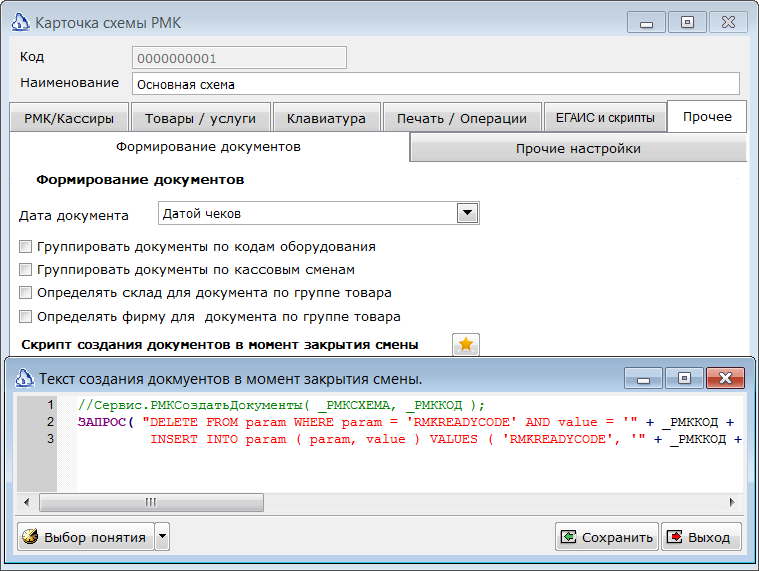Open the Товары / услуги tab

200,118
